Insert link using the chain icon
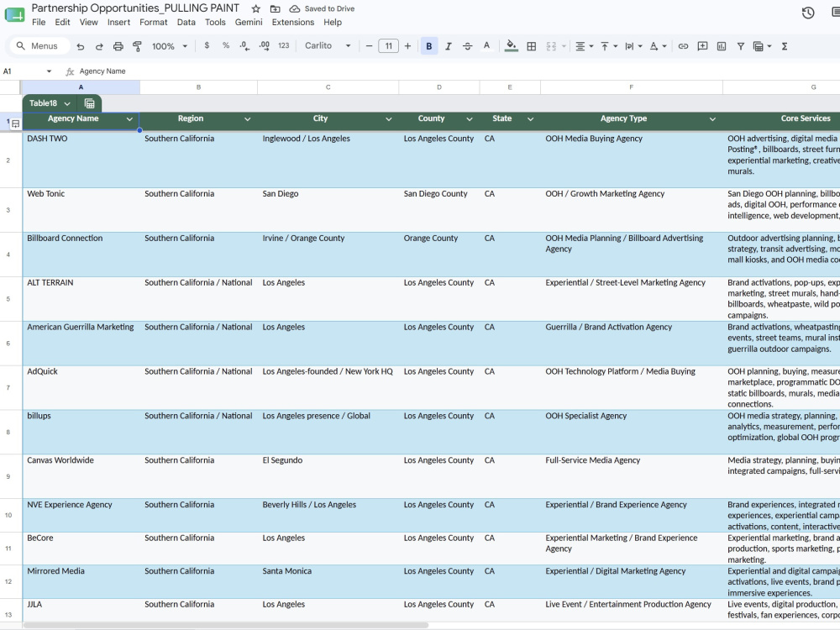This screenshot has width=840, height=630. tap(683, 46)
